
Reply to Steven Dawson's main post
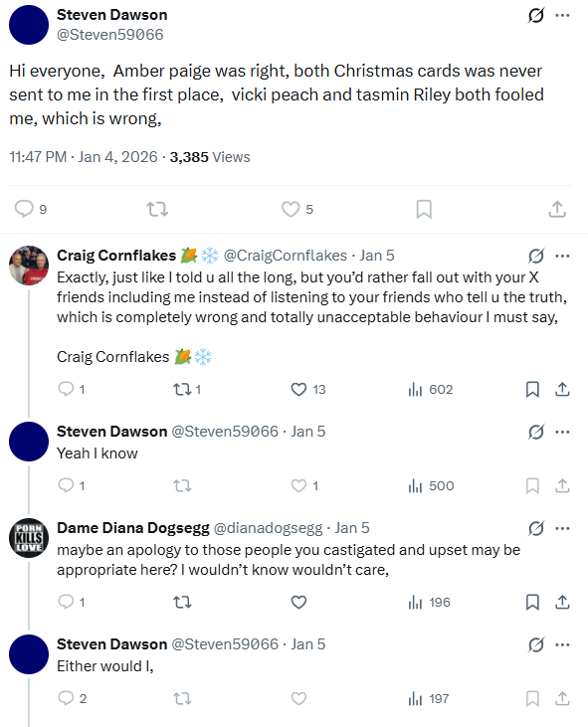tap(24, 209)
